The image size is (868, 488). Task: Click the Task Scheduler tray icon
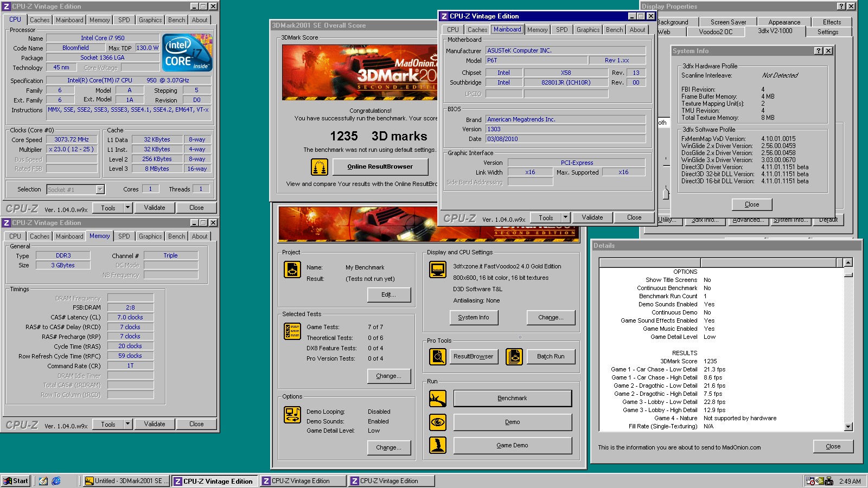point(810,481)
